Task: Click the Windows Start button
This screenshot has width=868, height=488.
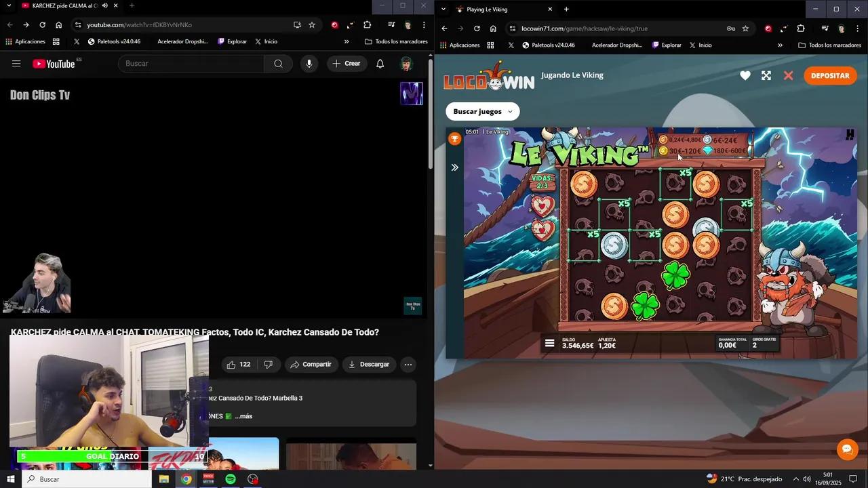Action: [10, 479]
